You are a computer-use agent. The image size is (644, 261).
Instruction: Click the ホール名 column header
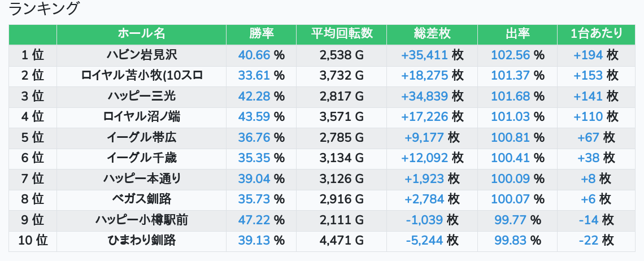[x=142, y=34]
